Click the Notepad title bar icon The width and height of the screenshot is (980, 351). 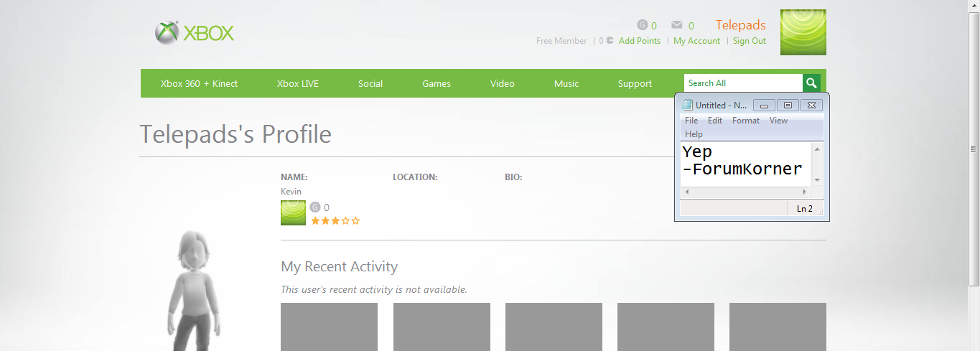tap(687, 106)
